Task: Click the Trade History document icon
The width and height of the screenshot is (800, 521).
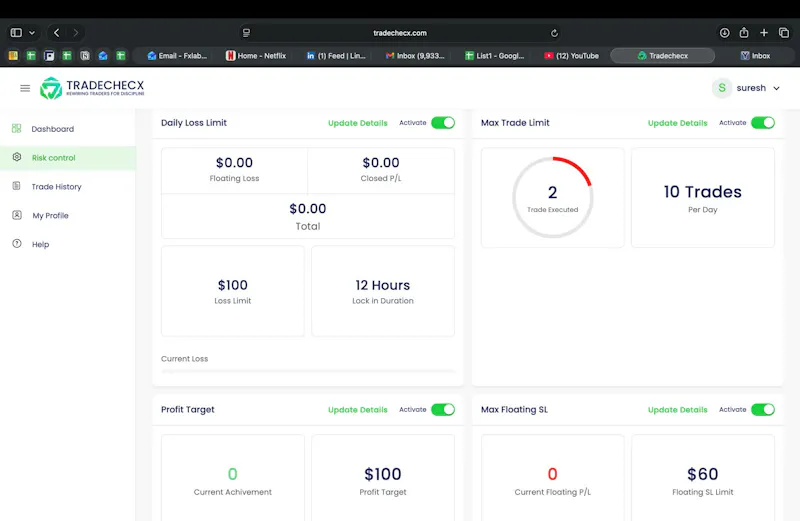Action: [x=16, y=186]
